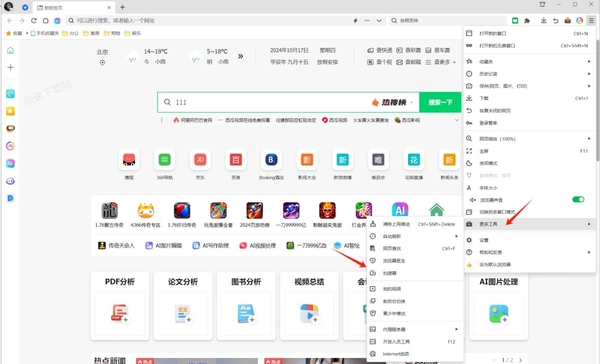
Task: Select 青少年模式 submenu item
Action: click(414, 313)
